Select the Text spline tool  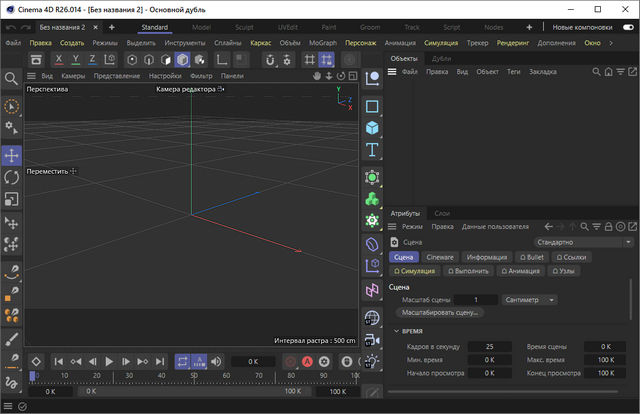point(372,150)
